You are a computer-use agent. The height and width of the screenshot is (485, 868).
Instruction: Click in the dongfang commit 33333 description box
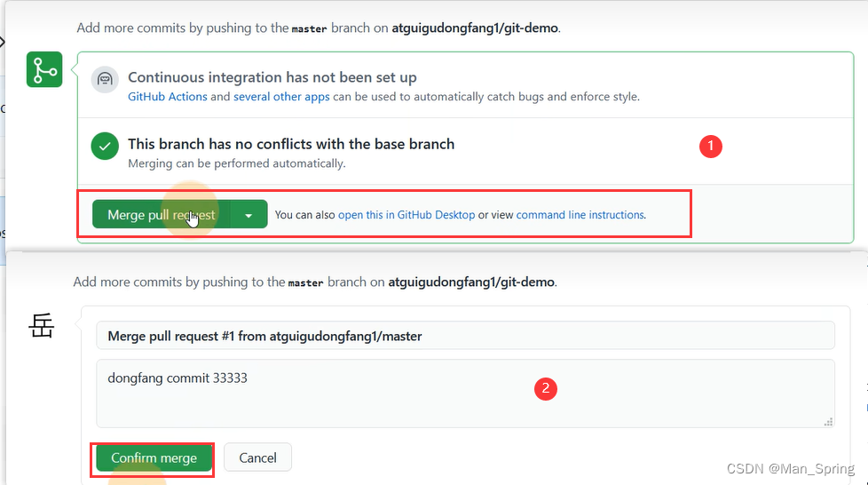(x=465, y=394)
